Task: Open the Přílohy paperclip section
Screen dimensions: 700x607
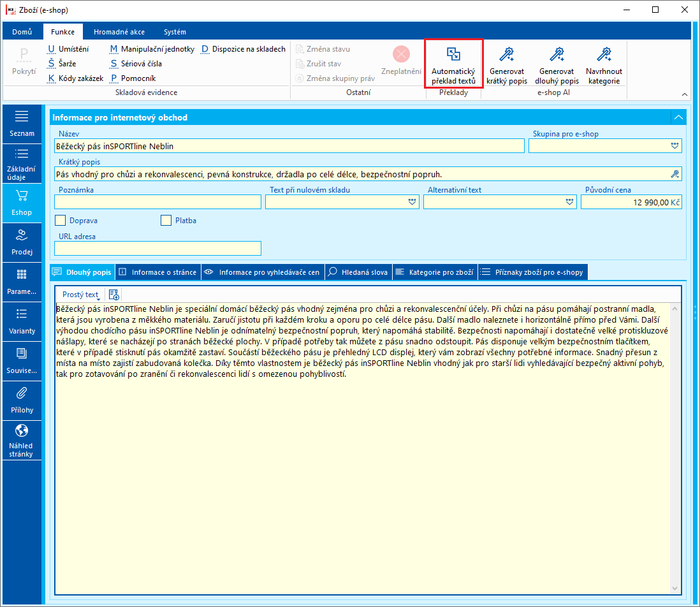Action: coord(22,401)
